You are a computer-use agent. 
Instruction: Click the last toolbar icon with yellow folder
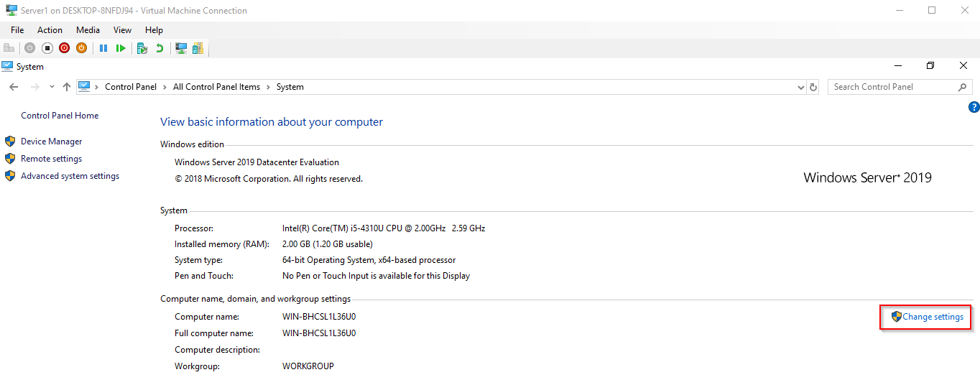(x=198, y=48)
